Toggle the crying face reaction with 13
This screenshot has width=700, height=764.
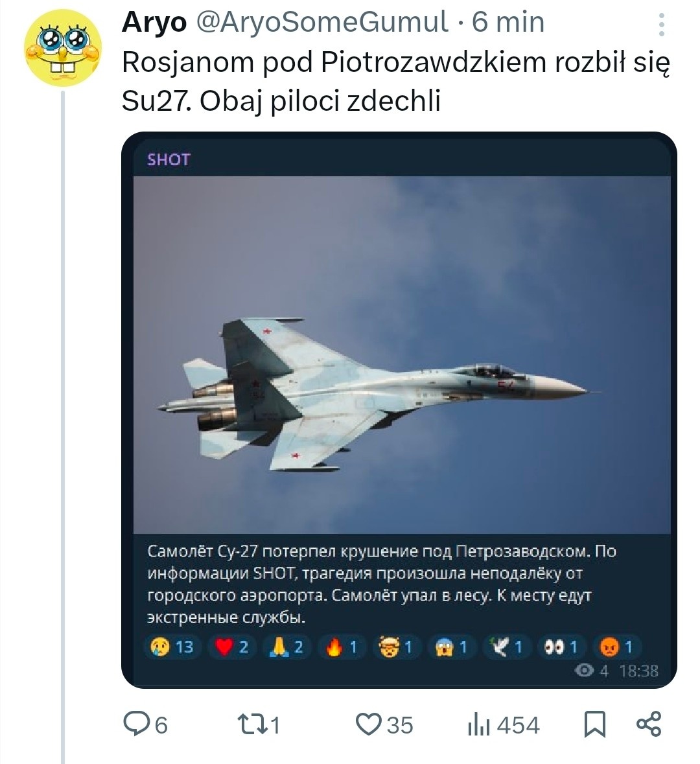point(172,647)
